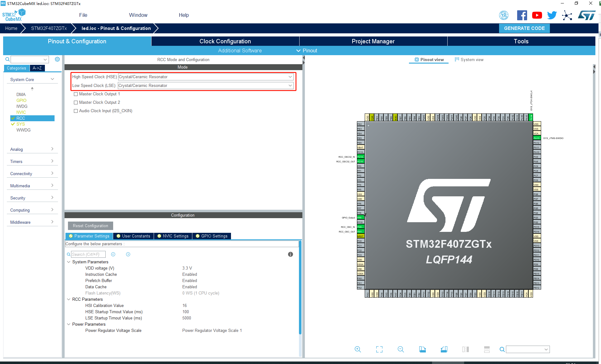The height and width of the screenshot is (364, 601).
Task: Expand the Timers category
Action: 32,161
